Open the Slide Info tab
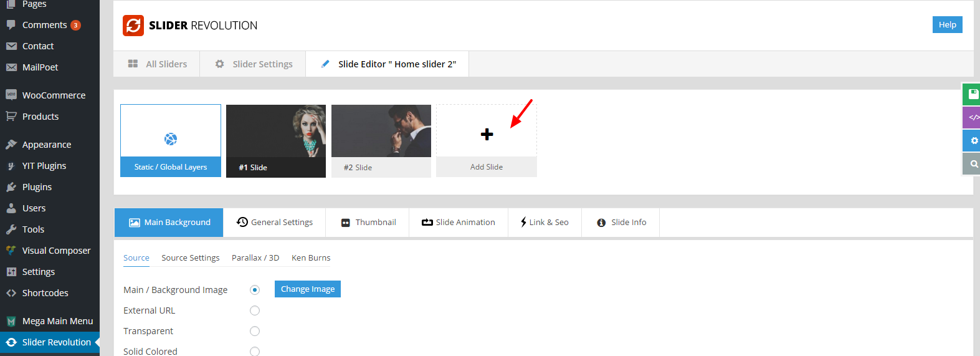Viewport: 980px width, 356px height. (x=621, y=223)
